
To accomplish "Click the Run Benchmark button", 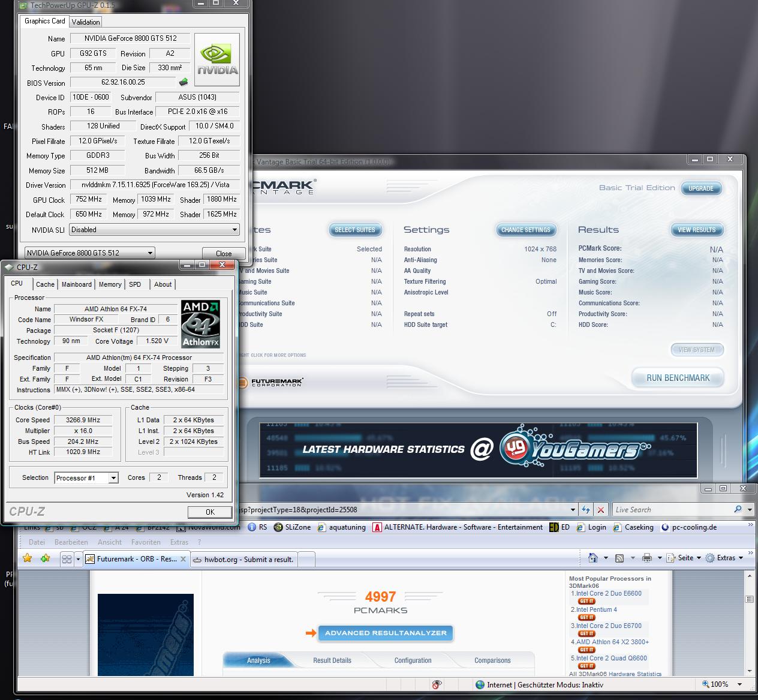I will [678, 378].
